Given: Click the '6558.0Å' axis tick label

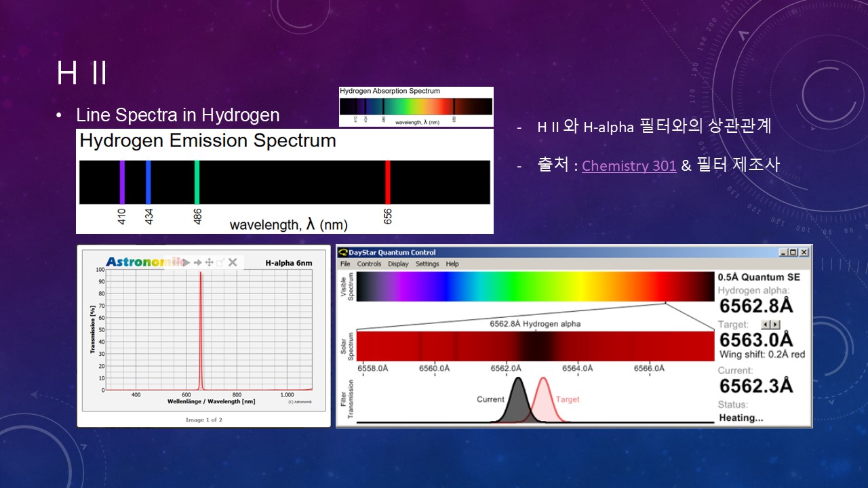Looking at the screenshot, I should [373, 368].
